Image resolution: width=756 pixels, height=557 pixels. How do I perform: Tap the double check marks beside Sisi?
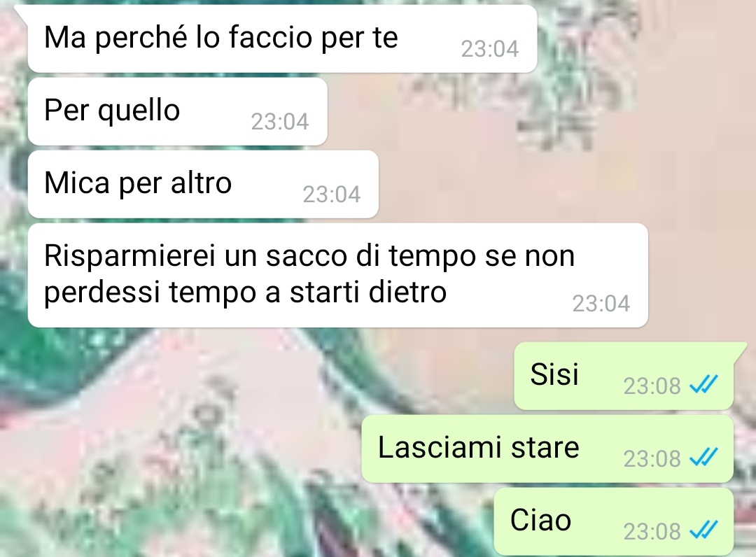pos(703,384)
